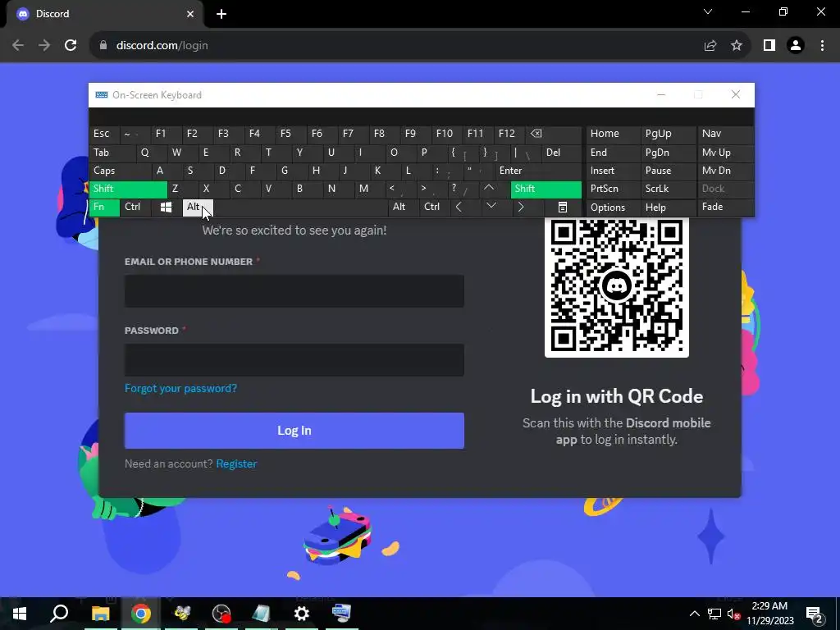The image size is (840, 630).
Task: Bookmark this page with star icon
Action: point(737,46)
